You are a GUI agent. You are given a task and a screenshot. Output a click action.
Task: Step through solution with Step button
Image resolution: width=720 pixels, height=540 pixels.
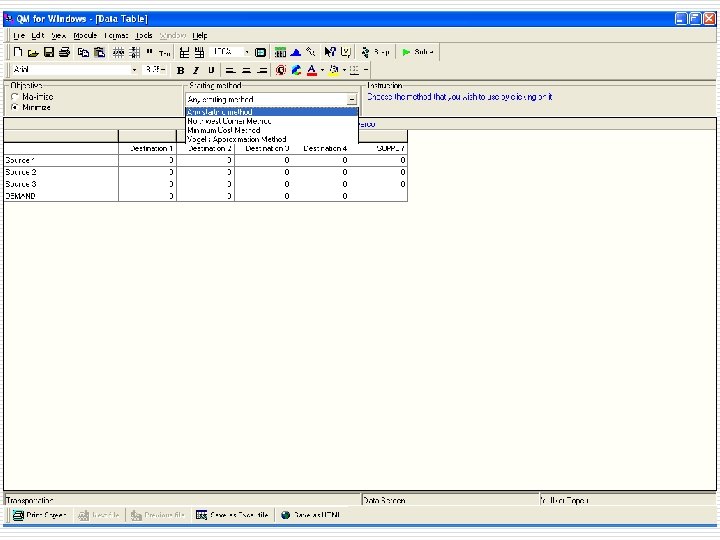pos(376,52)
